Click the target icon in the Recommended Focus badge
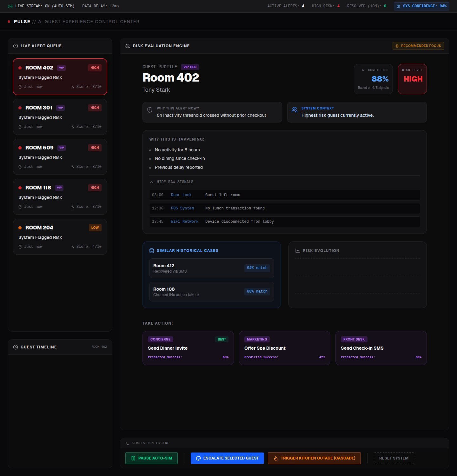The image size is (457, 476). pos(397,46)
